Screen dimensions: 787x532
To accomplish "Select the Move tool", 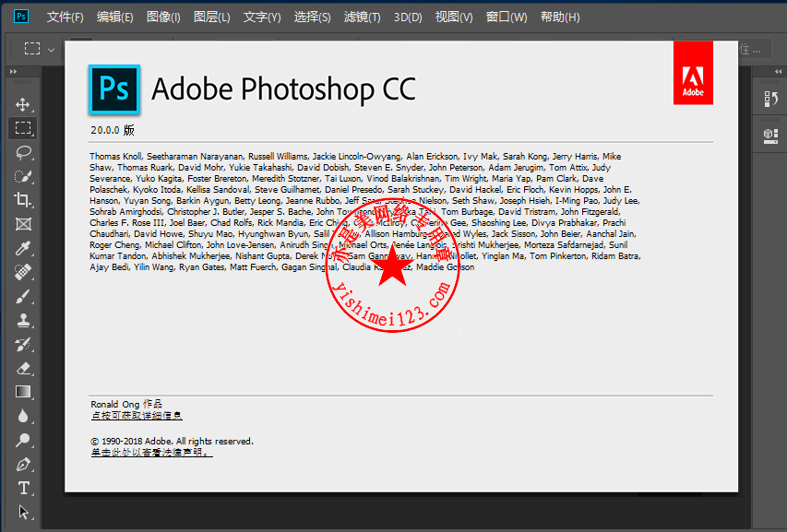I will pyautogui.click(x=22, y=104).
